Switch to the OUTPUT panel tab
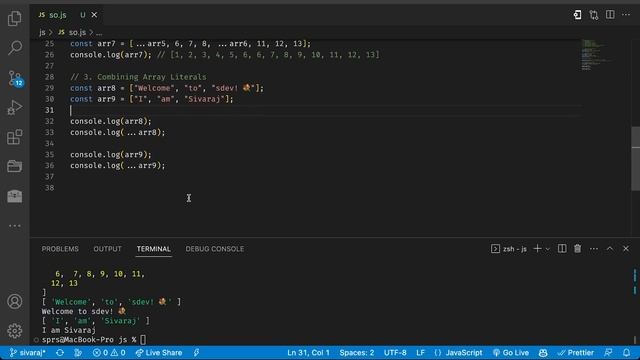The width and height of the screenshot is (640, 360). 107,249
